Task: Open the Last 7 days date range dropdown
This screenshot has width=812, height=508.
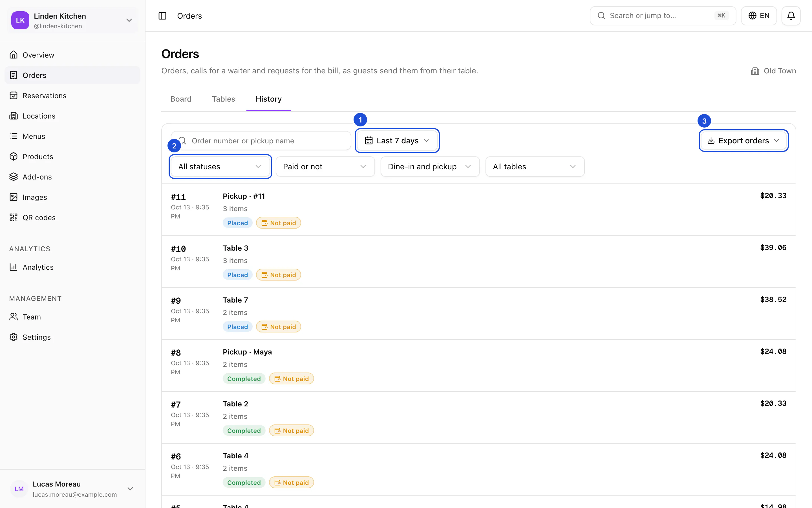Action: tap(397, 141)
